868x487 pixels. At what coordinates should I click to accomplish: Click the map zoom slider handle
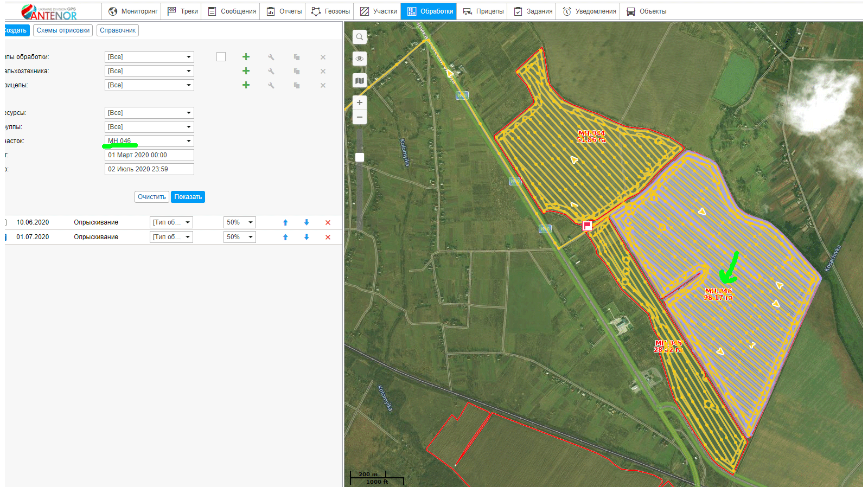359,157
